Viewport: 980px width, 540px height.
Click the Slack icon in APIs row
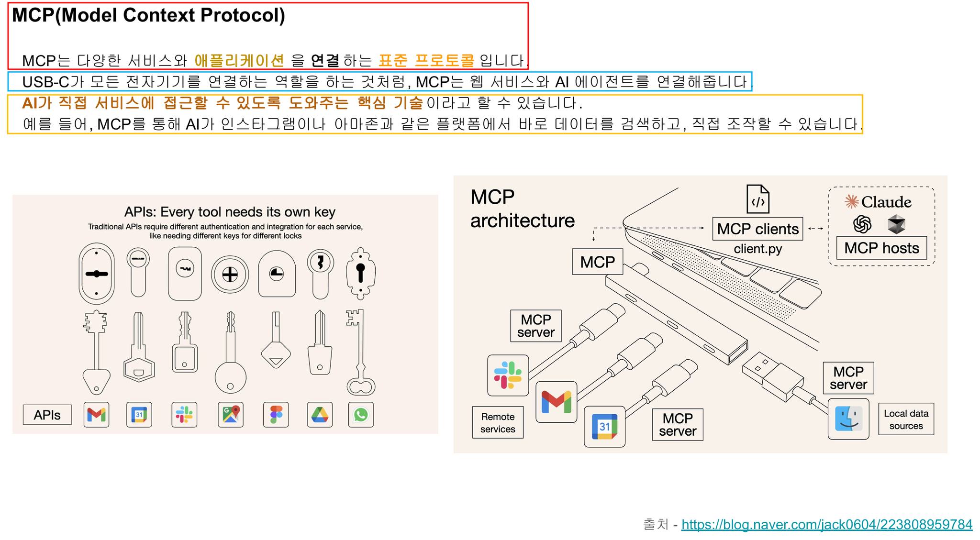184,415
